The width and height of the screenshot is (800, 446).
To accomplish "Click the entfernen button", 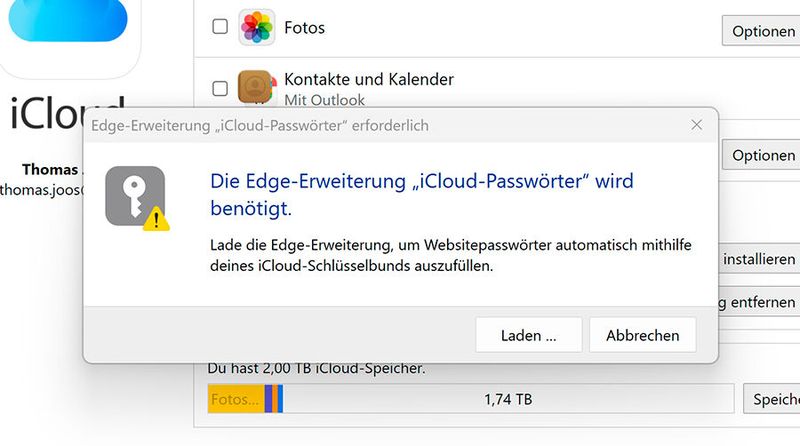I will 758,301.
